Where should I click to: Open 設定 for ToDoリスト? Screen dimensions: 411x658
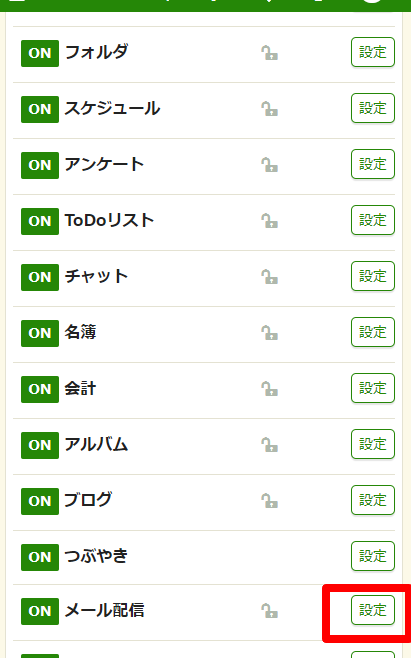tap(373, 220)
